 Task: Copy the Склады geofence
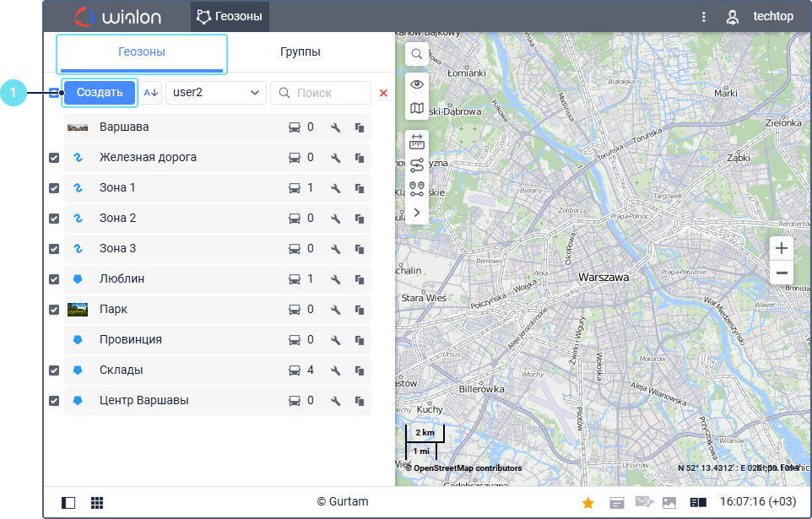(359, 370)
